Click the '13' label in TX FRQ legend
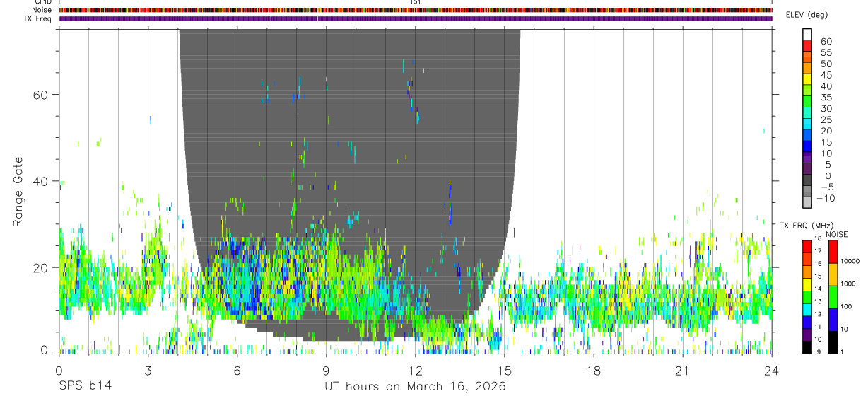The height and width of the screenshot is (401, 868). 817,302
